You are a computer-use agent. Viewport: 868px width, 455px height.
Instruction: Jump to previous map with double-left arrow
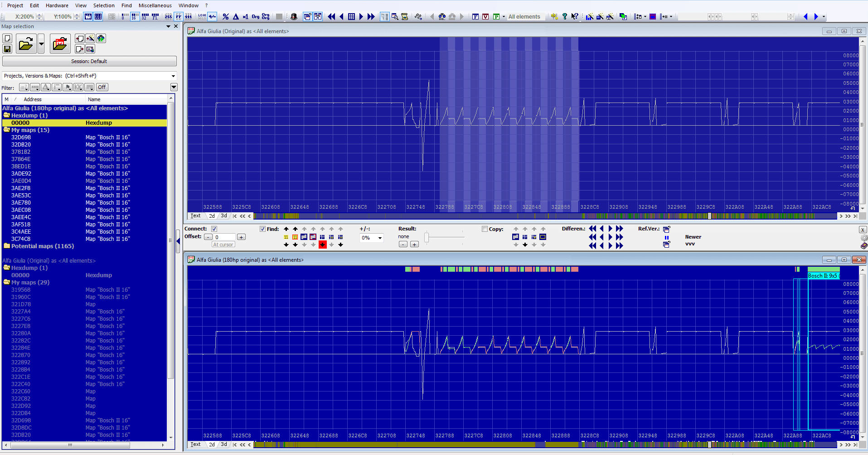click(x=331, y=17)
